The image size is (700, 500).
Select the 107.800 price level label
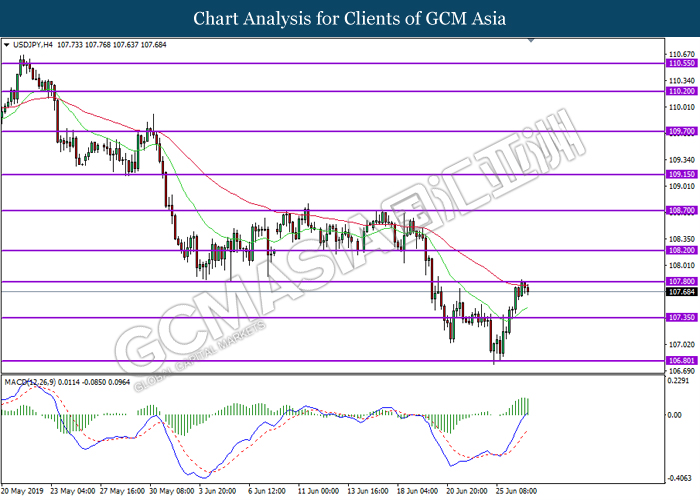681,281
